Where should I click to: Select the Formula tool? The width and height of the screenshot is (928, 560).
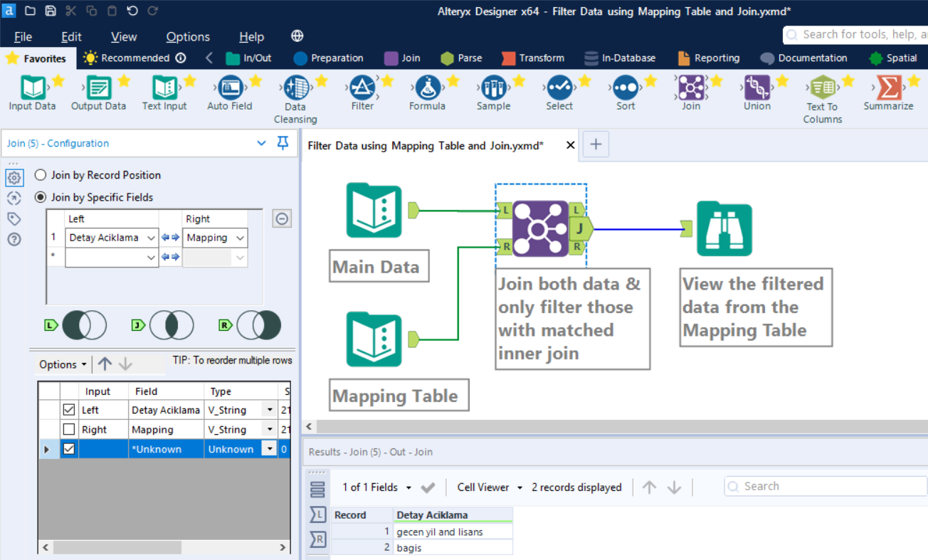point(427,89)
